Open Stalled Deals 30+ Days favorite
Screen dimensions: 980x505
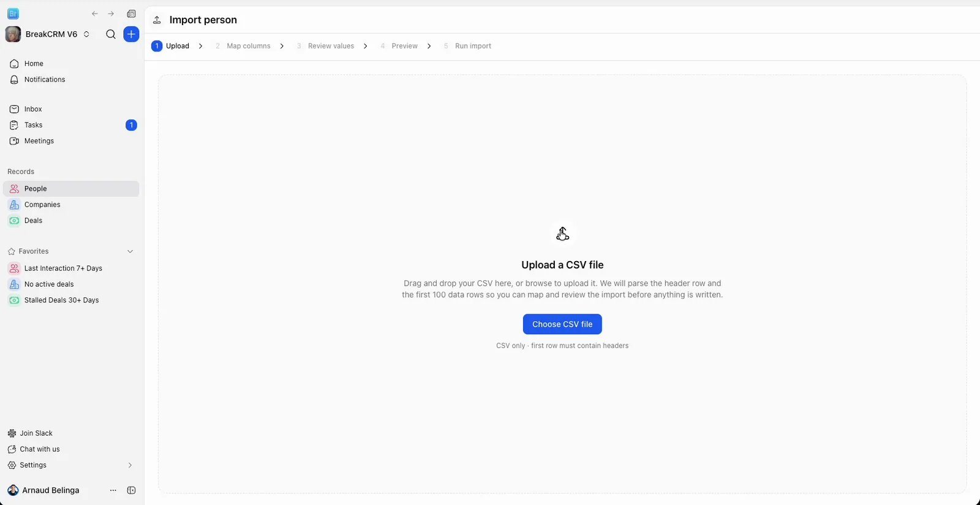point(71,300)
